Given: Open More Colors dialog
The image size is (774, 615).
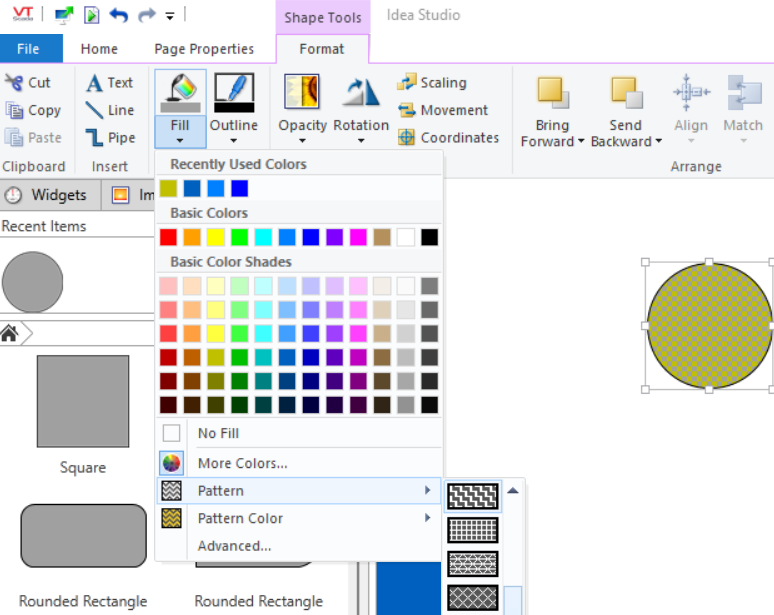Looking at the screenshot, I should (242, 463).
